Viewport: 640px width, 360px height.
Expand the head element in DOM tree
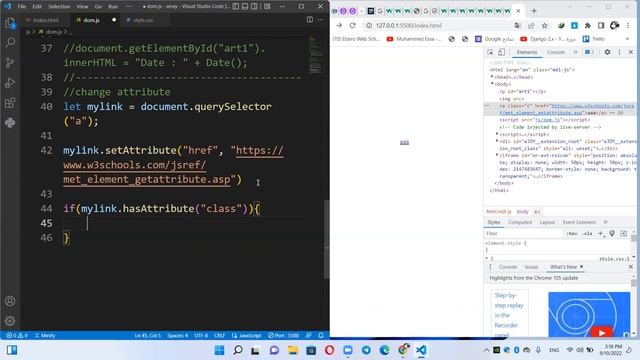pyautogui.click(x=492, y=77)
